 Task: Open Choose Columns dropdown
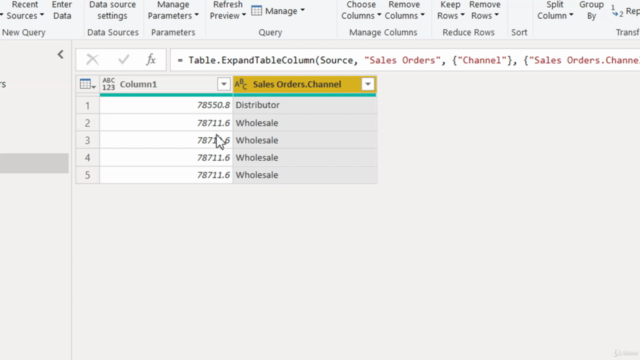[x=361, y=11]
